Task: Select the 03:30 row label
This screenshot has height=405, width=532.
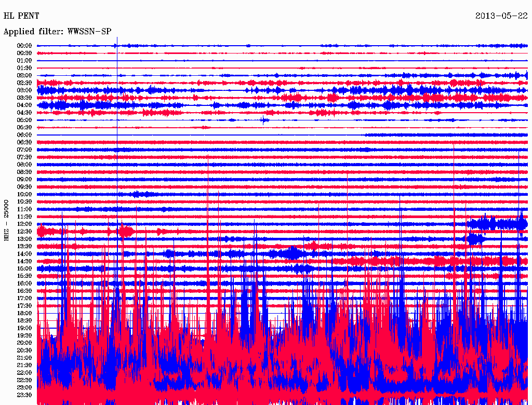Action: [x=24, y=98]
